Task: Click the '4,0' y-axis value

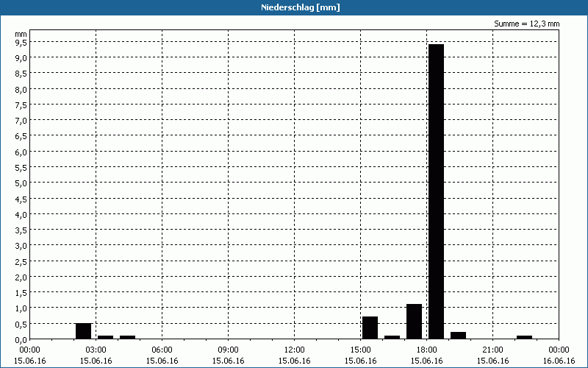Action: [x=21, y=214]
